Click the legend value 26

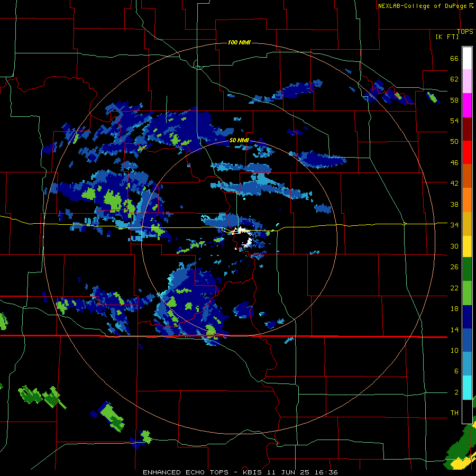tap(454, 267)
